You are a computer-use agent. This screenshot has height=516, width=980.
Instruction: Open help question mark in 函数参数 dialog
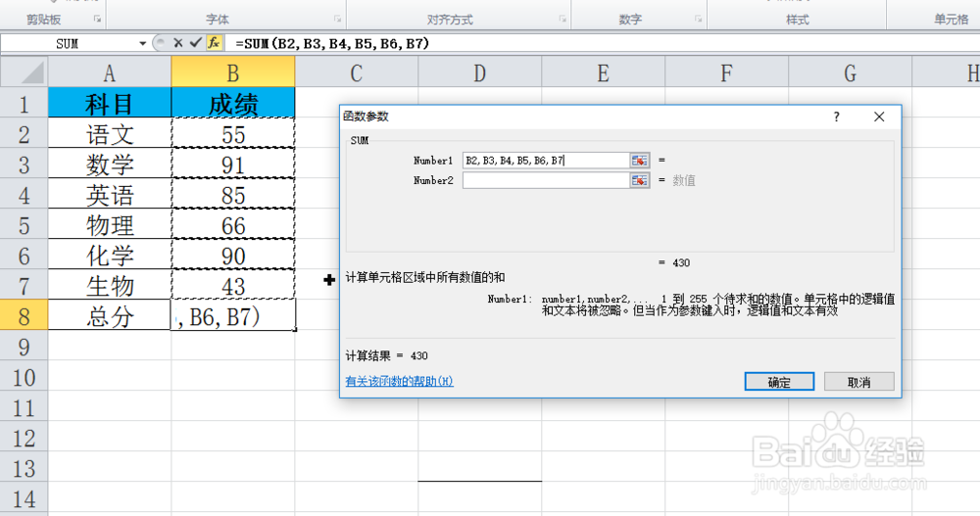point(836,117)
